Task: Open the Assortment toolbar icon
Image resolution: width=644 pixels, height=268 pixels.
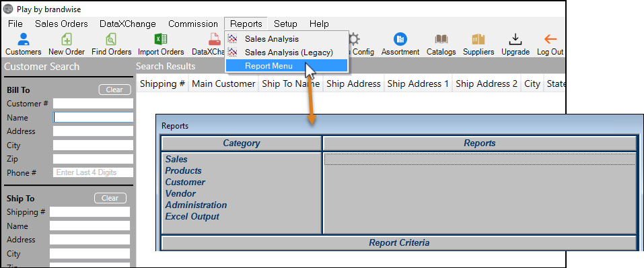Action: click(x=400, y=39)
